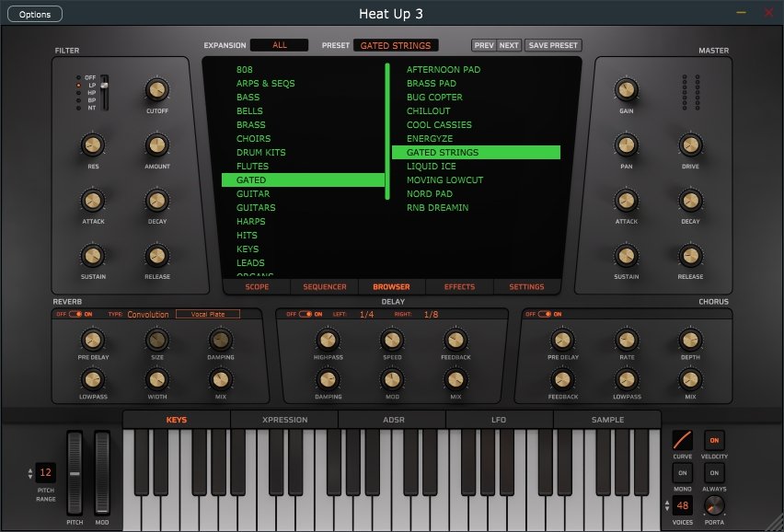The height and width of the screenshot is (532, 784).
Task: Click the reverb Pre Delay knob
Action: (92, 340)
